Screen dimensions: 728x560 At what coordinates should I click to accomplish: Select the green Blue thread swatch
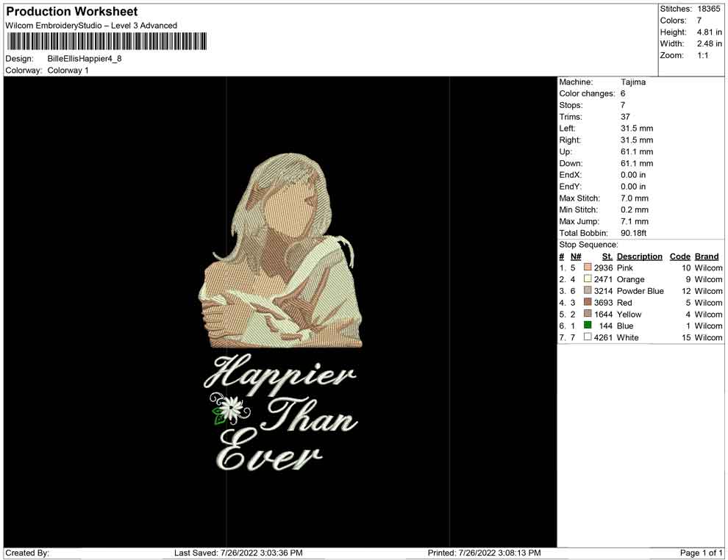tap(588, 326)
